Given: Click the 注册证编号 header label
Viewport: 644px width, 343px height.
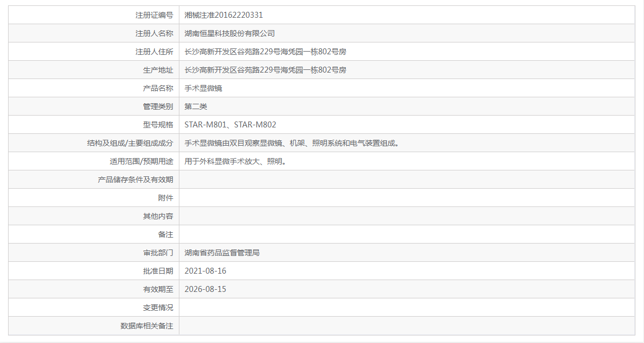Looking at the screenshot, I should [154, 15].
